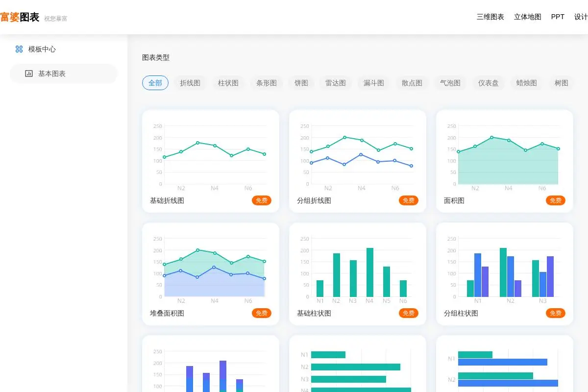588x392 pixels.
Task: Filter charts by 饼图
Action: click(x=301, y=83)
